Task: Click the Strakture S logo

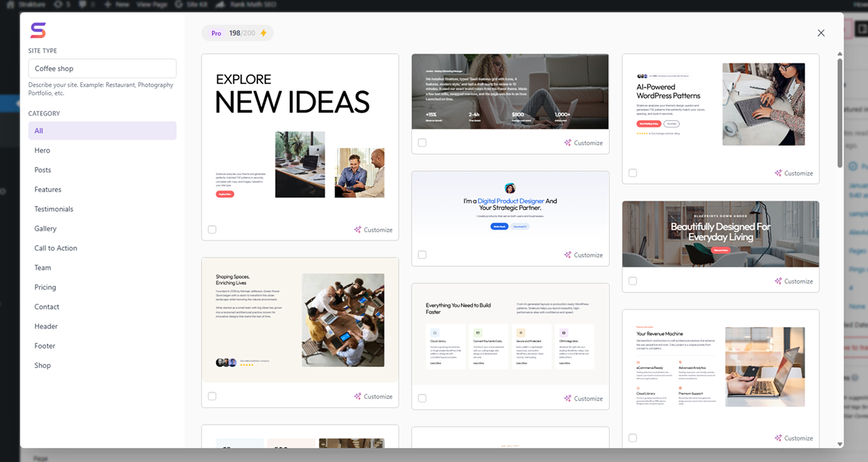Action: (x=38, y=31)
